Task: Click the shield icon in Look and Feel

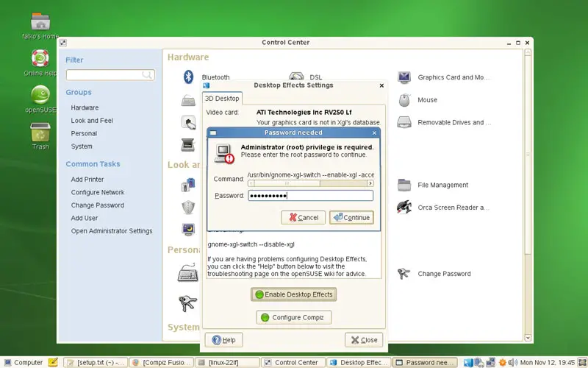Action: coord(188,208)
